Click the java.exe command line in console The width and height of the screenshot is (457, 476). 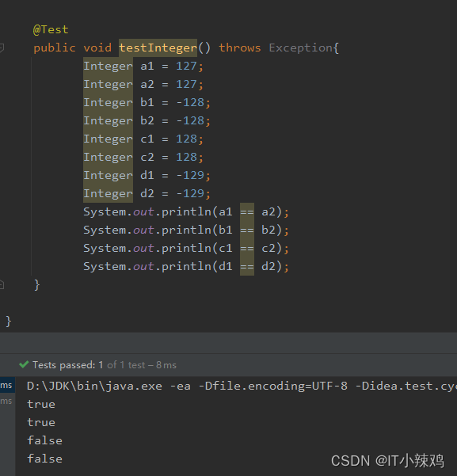coord(242,387)
